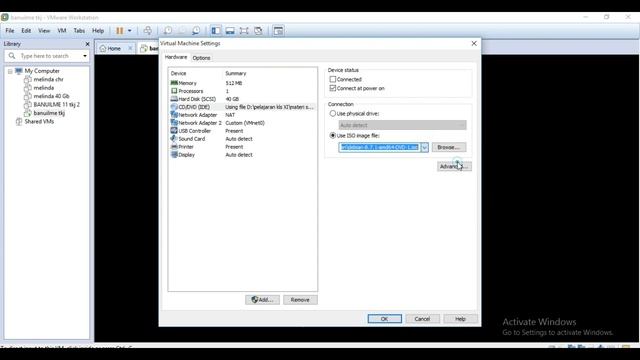Collapse the My Computer tree node

[10, 71]
